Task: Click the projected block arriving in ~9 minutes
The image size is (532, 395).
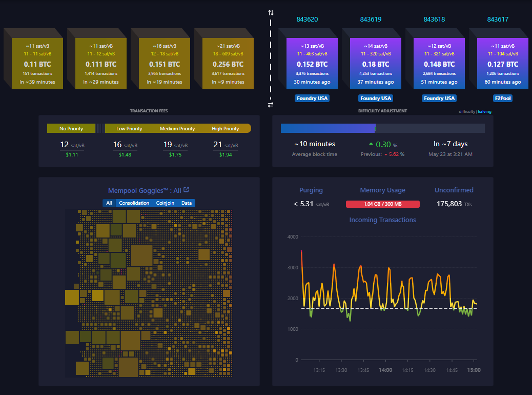Action: point(228,63)
